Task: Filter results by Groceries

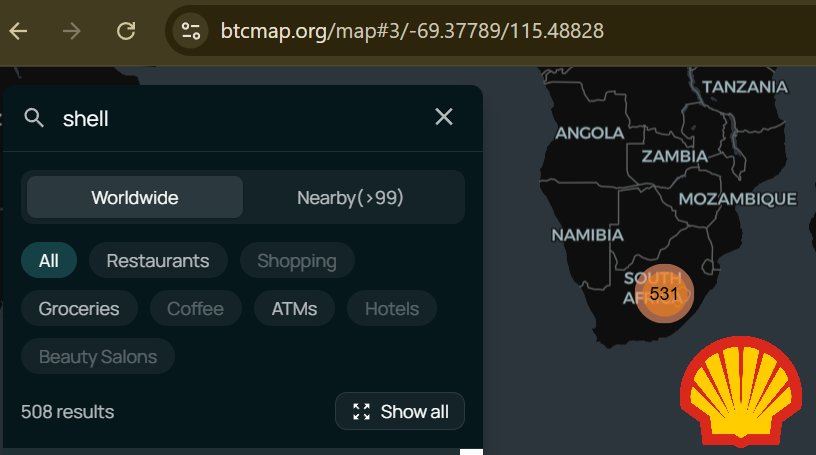Action: click(79, 309)
